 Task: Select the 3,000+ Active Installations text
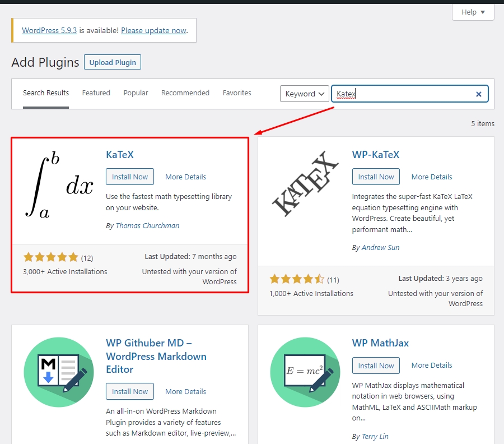(x=65, y=272)
